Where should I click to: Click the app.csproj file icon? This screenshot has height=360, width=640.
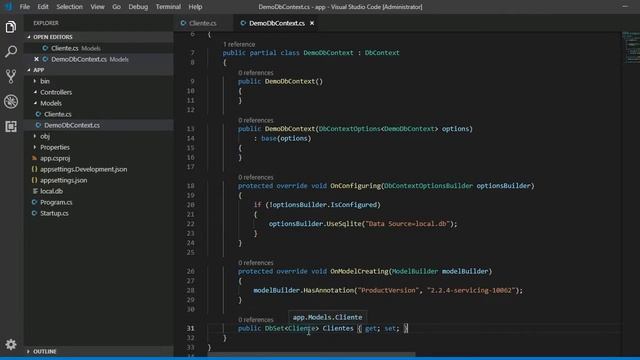pyautogui.click(x=34, y=158)
